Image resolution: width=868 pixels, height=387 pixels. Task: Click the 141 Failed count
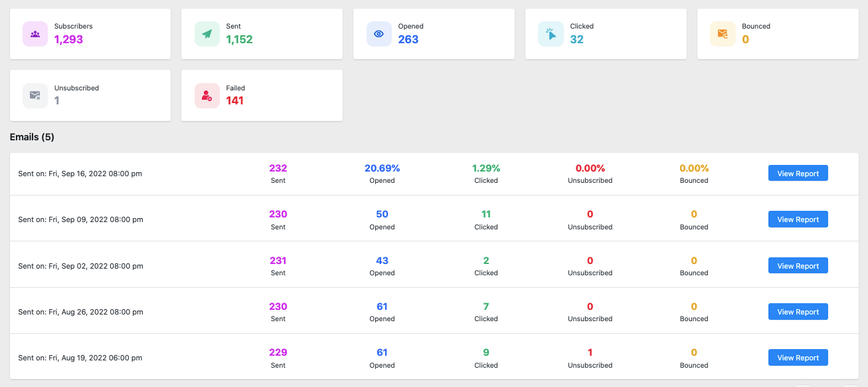(x=234, y=101)
